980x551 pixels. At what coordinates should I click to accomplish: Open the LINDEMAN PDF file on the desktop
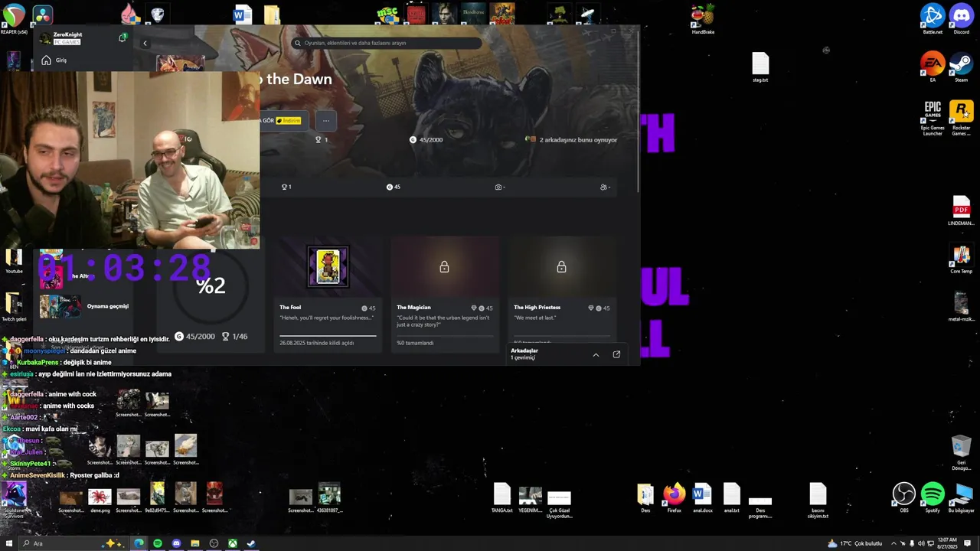coord(962,211)
